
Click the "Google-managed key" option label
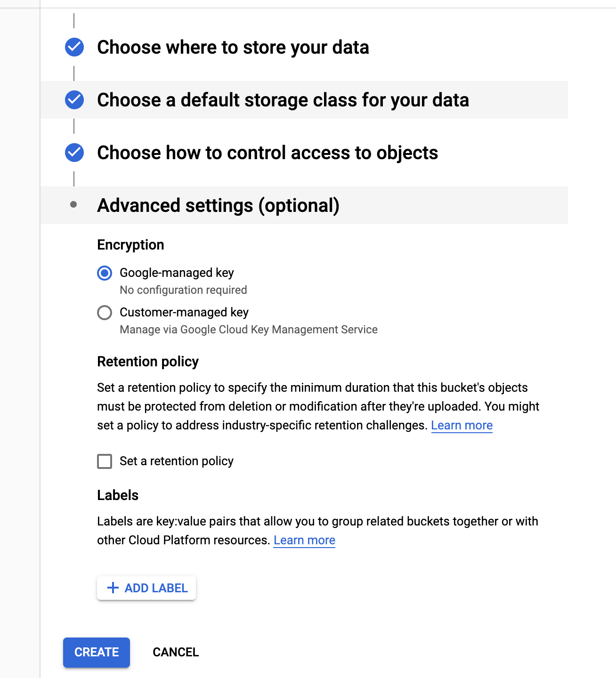pos(177,273)
